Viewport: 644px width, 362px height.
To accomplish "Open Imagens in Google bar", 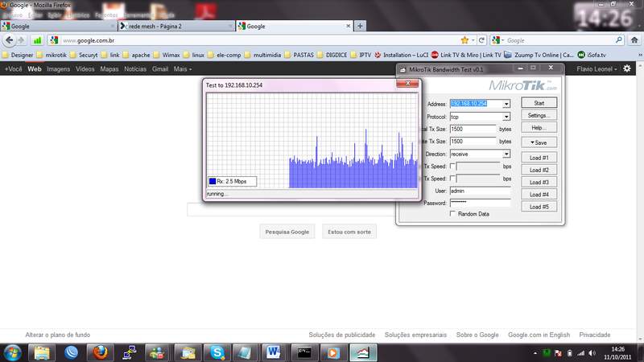I will [x=58, y=69].
